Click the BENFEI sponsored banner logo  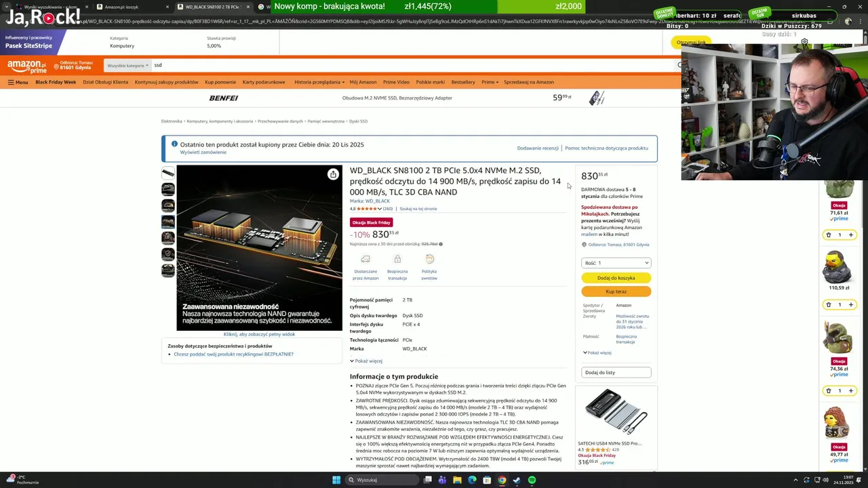pos(223,98)
